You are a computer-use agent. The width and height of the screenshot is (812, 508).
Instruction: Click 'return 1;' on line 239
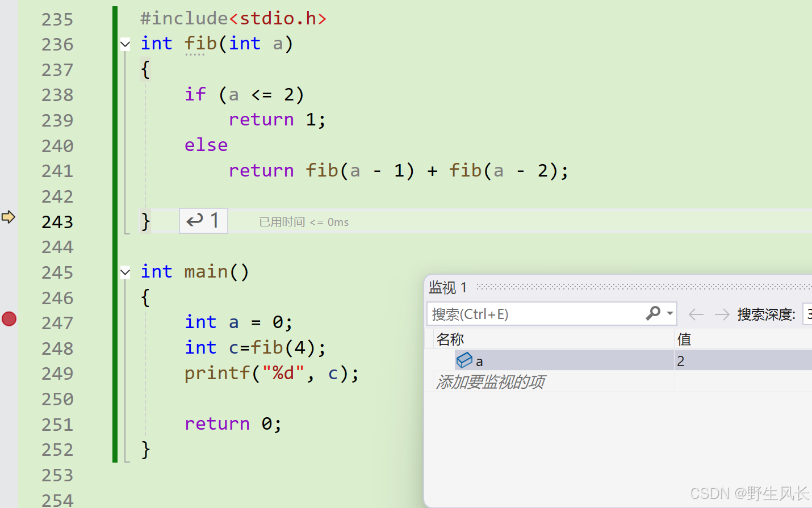tap(278, 120)
